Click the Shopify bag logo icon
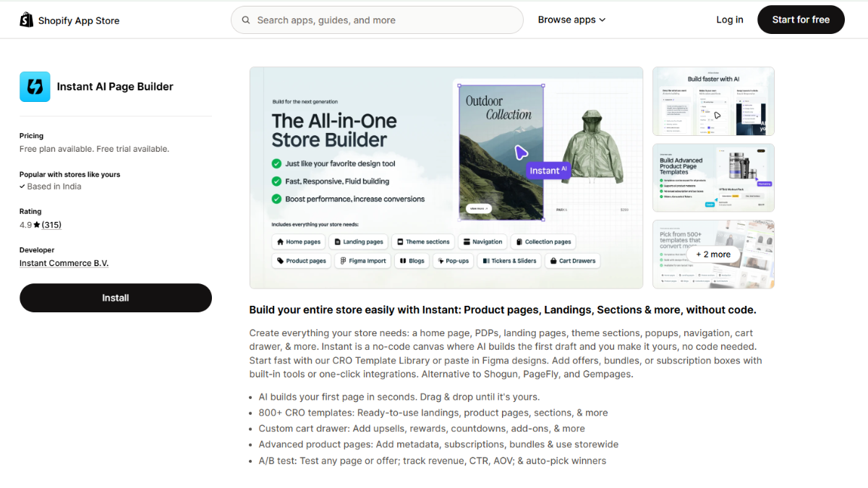The height and width of the screenshot is (488, 868). click(x=27, y=20)
